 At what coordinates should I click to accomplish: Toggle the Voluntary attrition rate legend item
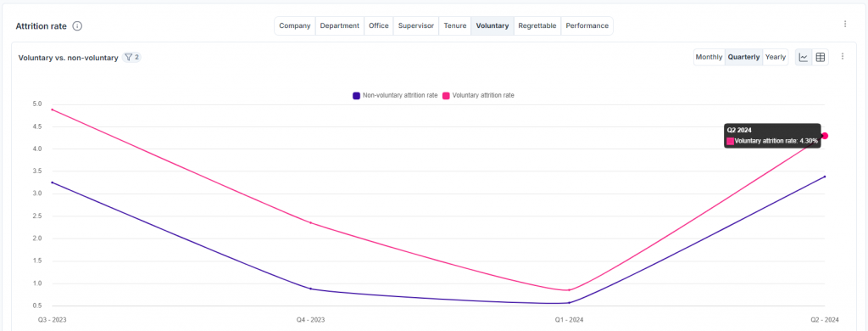coord(478,95)
